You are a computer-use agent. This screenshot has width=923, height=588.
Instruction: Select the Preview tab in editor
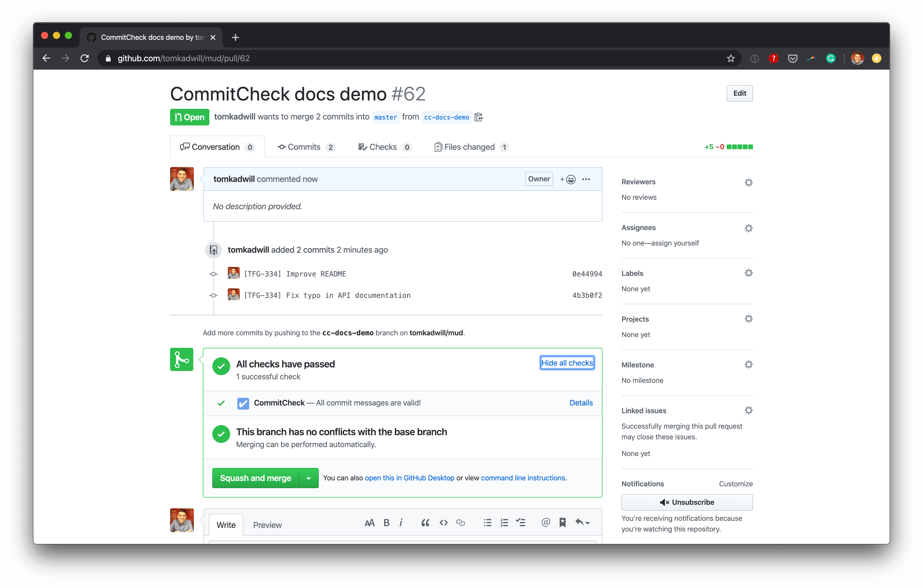(x=267, y=525)
